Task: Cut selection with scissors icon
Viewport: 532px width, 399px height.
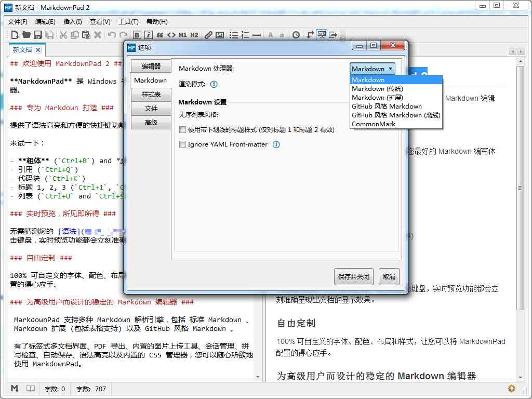Action: [63, 35]
